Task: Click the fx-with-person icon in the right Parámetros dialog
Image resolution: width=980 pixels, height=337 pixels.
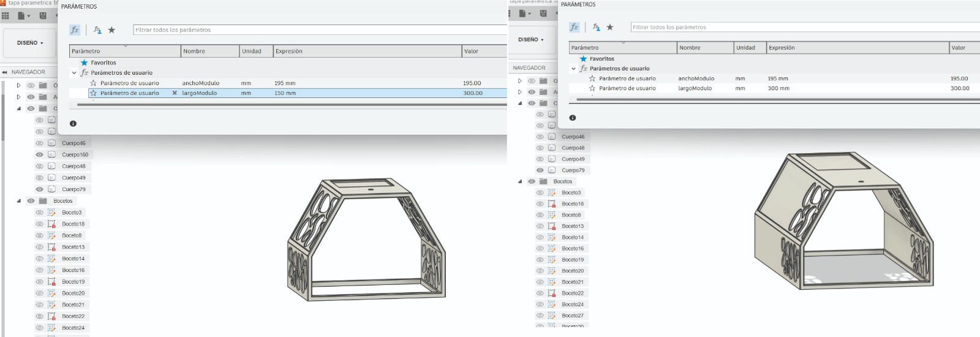Action: (596, 27)
